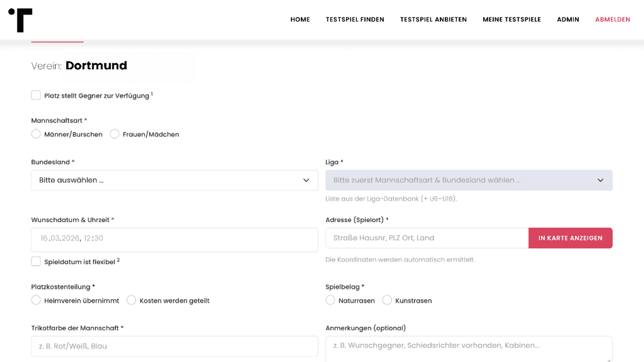Select Männer/Burschen radio option
Screen dimensions: 644x362
click(x=36, y=134)
